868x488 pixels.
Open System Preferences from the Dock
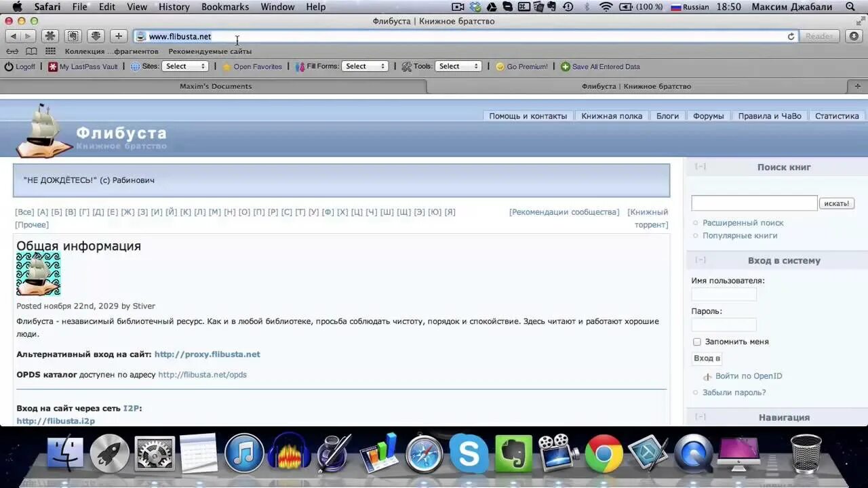point(155,453)
